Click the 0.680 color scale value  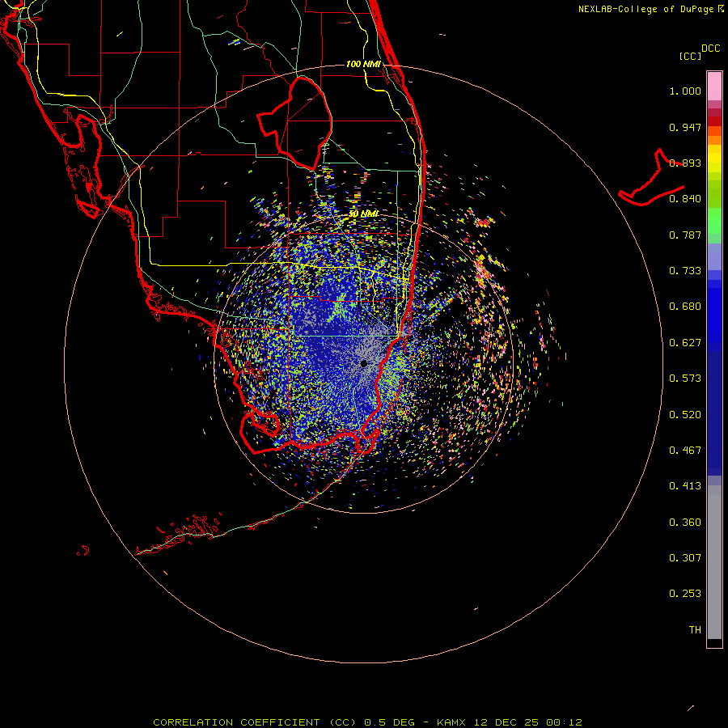click(x=685, y=307)
